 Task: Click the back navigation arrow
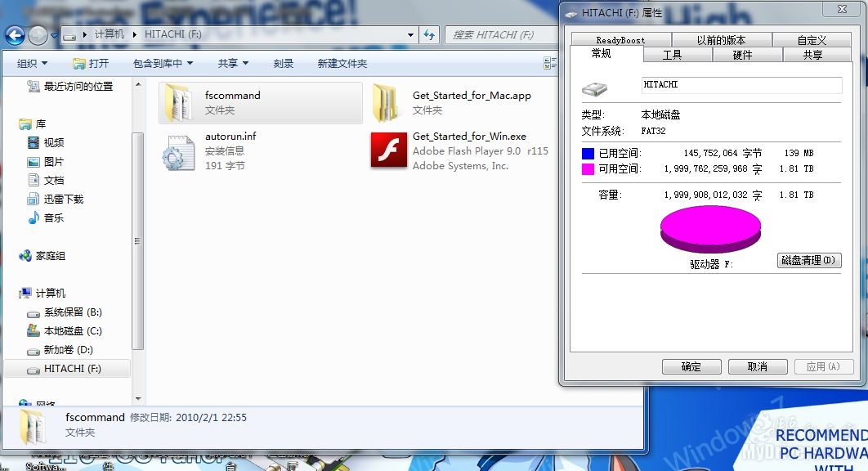point(15,34)
